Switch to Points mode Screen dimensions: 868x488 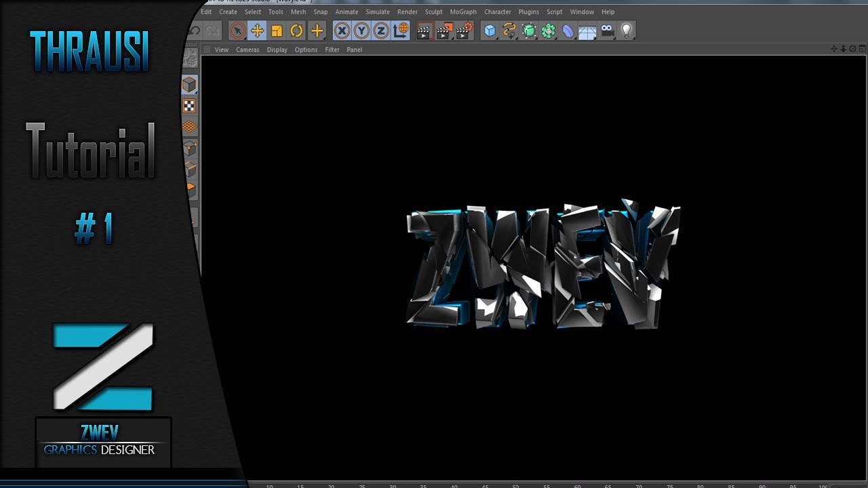(x=190, y=148)
